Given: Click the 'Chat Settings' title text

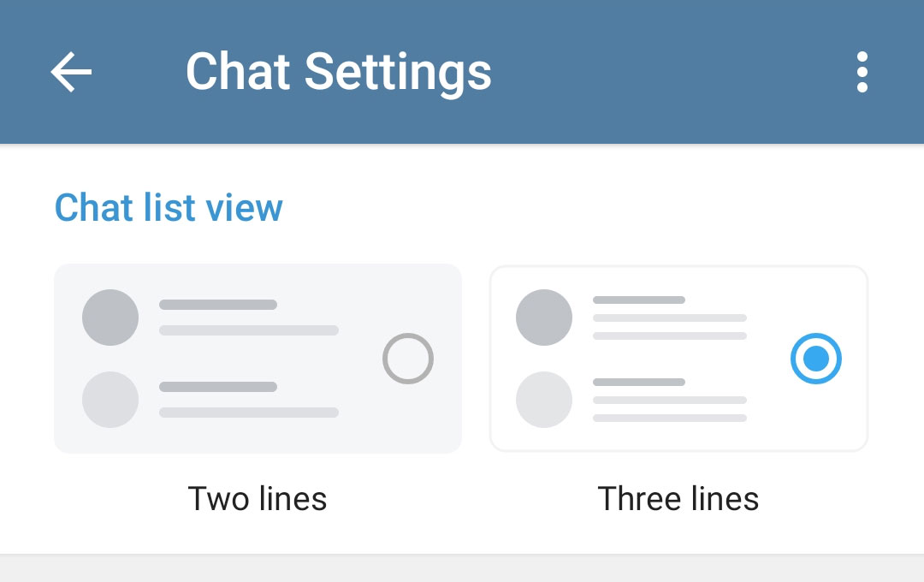Looking at the screenshot, I should tap(339, 72).
